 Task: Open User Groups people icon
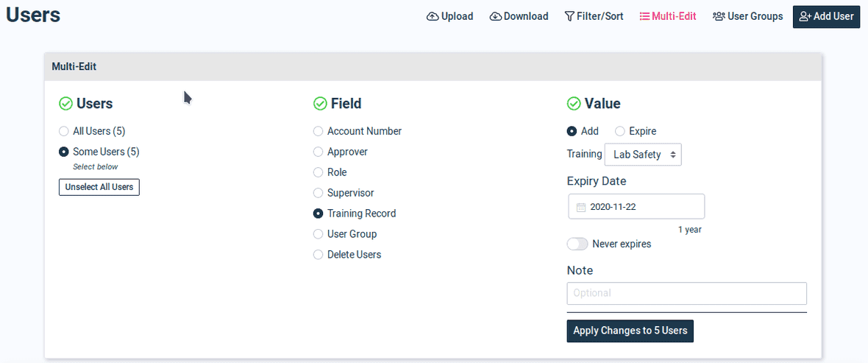719,16
